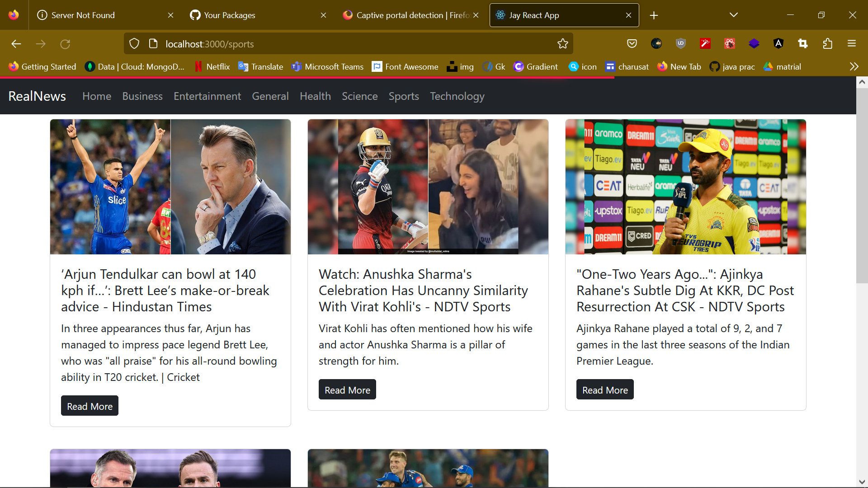This screenshot has height=488, width=868.
Task: Open a new tab with plus button
Action: tap(654, 15)
